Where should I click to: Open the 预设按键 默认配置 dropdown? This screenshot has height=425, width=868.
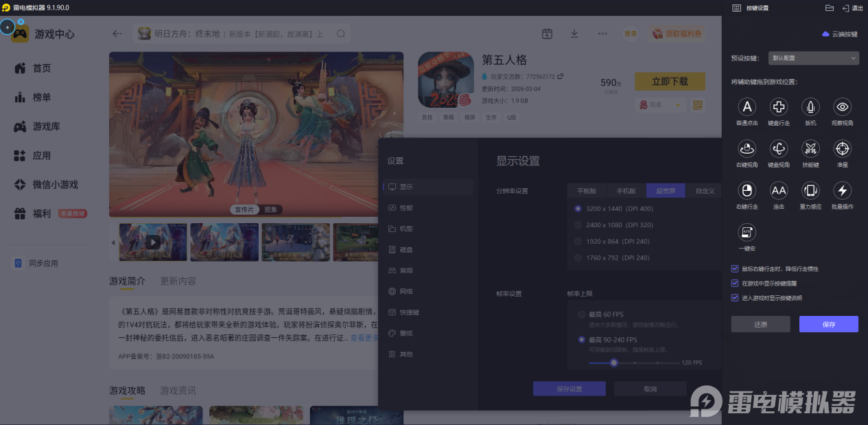tap(813, 58)
